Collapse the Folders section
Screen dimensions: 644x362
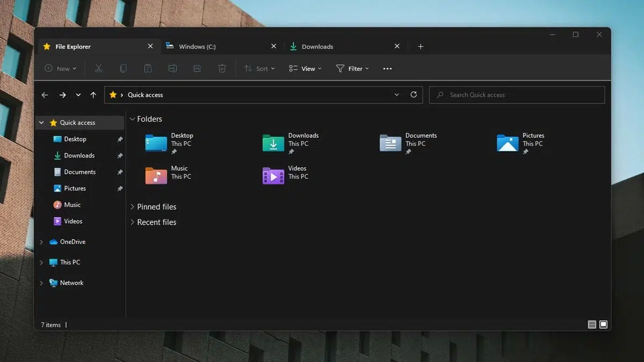132,119
